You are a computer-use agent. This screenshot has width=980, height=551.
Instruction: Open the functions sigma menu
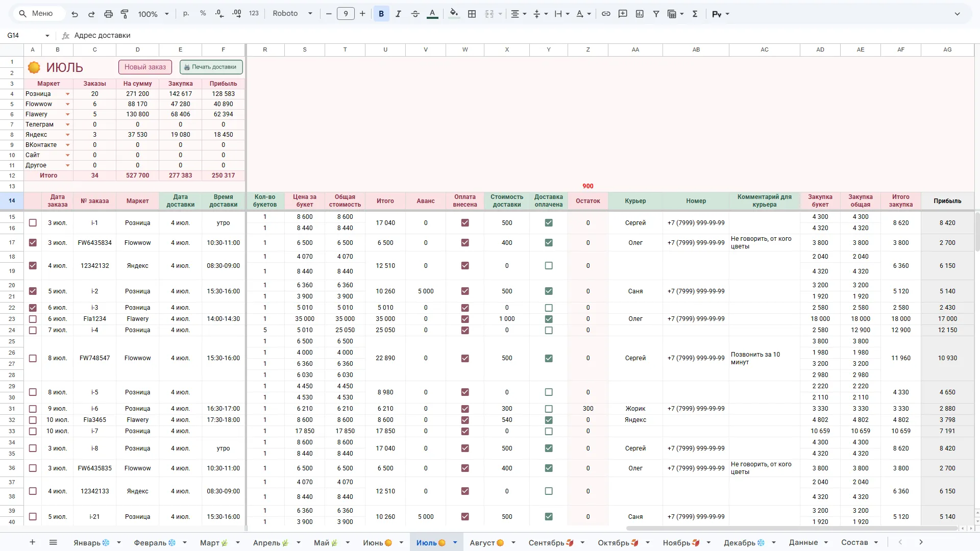pos(695,14)
